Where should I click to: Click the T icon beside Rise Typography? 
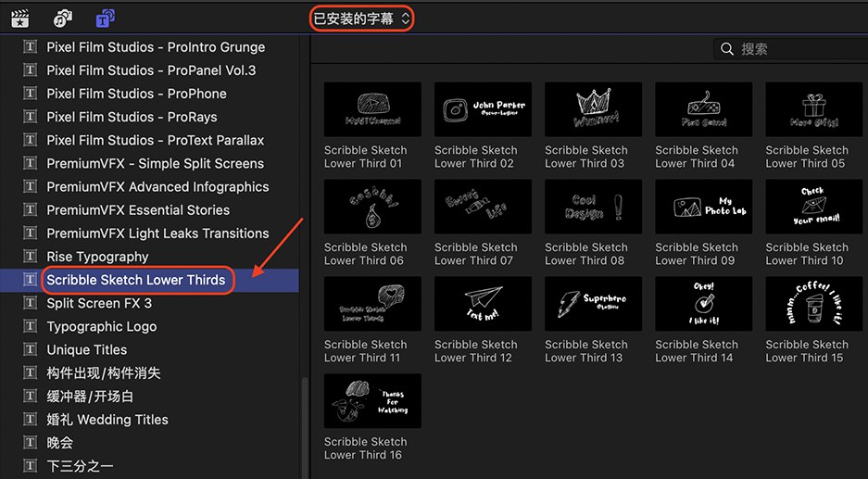click(30, 257)
